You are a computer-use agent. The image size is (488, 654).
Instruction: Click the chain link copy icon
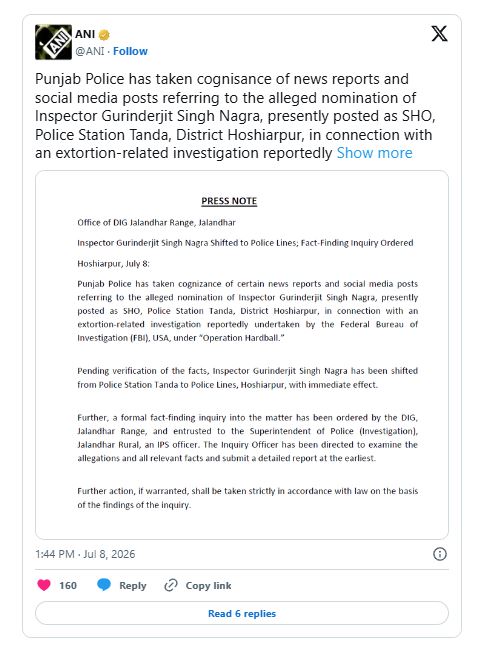coord(171,585)
